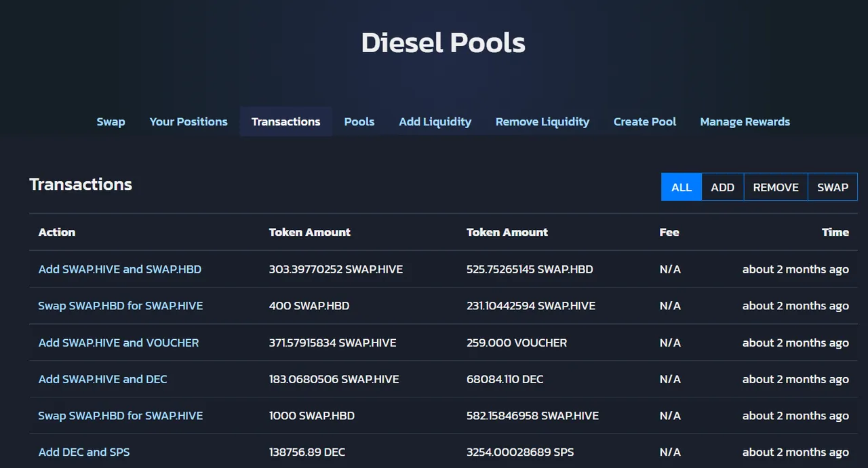
Task: Click the Action column header
Action: 57,232
